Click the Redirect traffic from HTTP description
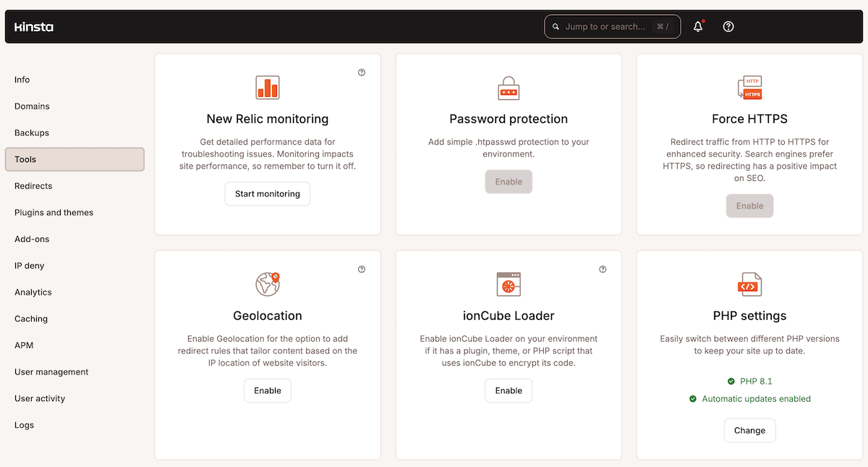 (x=749, y=160)
